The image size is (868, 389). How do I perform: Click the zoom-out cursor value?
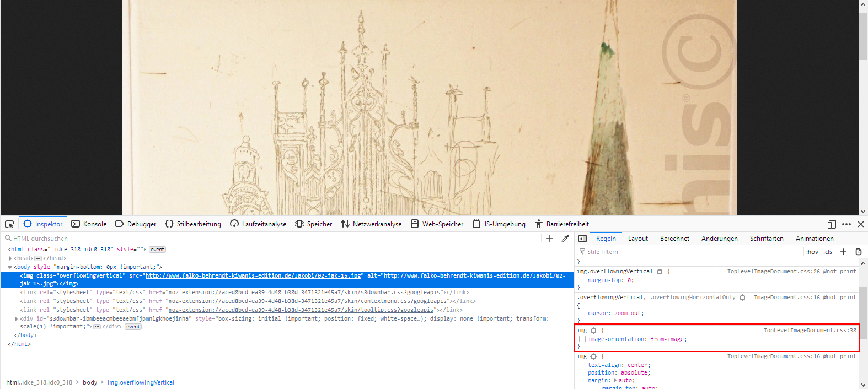[x=628, y=313]
